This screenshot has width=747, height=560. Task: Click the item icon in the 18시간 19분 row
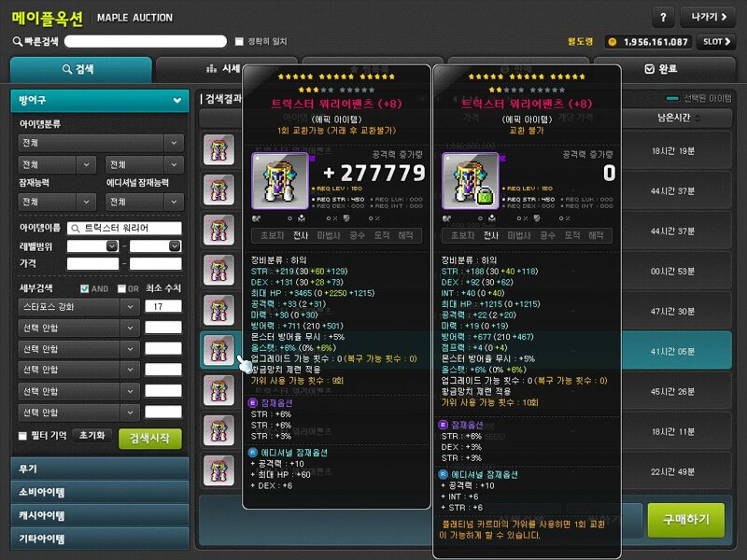click(218, 149)
